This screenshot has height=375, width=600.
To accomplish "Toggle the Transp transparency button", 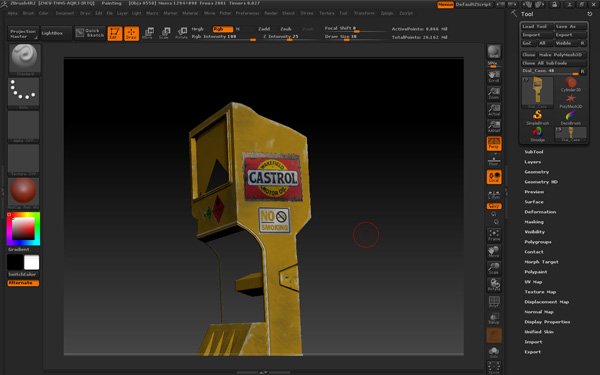I will (x=494, y=318).
